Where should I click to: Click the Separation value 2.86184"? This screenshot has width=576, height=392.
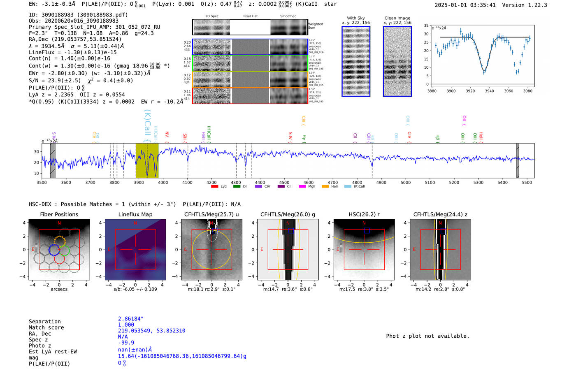click(131, 319)
